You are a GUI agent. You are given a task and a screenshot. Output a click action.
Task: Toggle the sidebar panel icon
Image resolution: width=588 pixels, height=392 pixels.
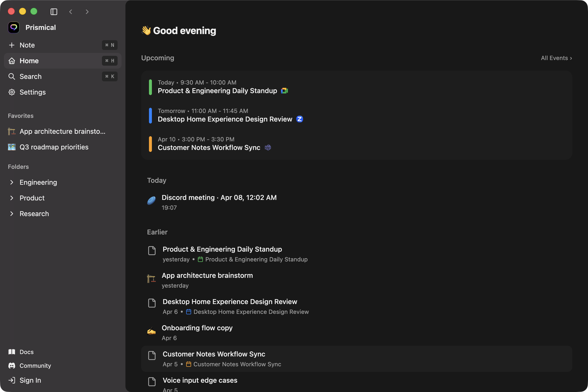[x=54, y=12]
